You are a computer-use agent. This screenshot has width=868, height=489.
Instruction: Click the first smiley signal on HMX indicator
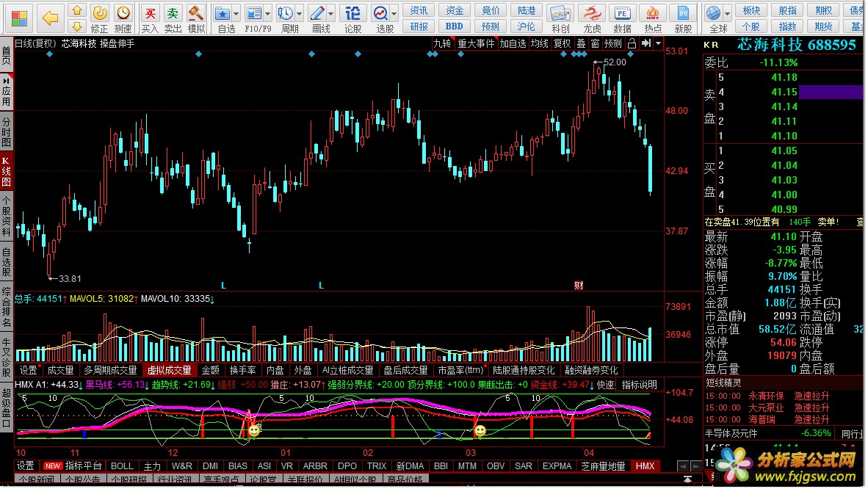(254, 430)
